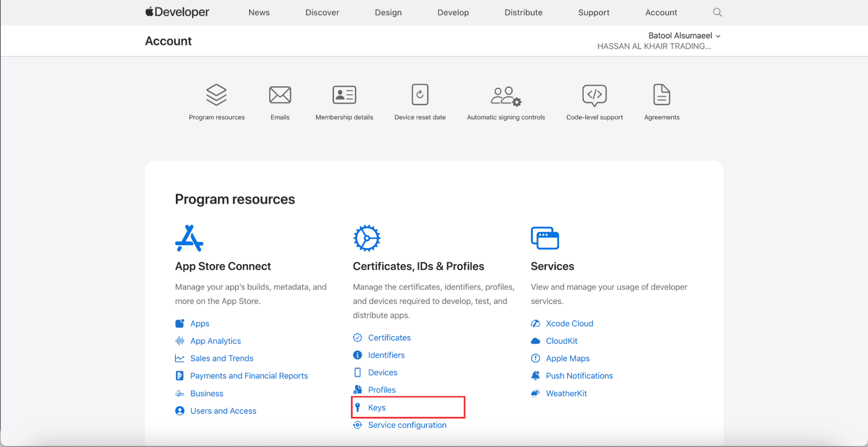Open the Keys link
Screen dimensions: 868x447
click(376, 408)
